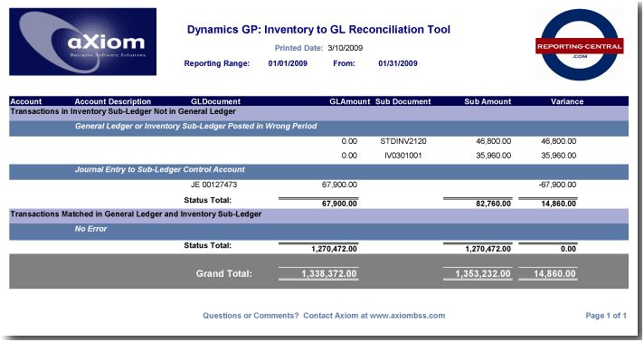The width and height of the screenshot is (644, 342).
Task: Click the aXiom logo image
Action: [82, 42]
